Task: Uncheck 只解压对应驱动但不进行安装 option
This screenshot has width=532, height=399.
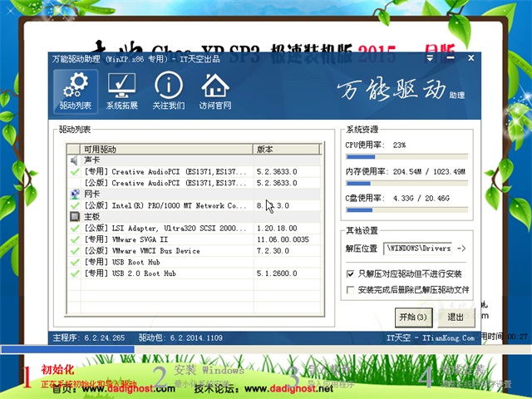Action: click(350, 273)
